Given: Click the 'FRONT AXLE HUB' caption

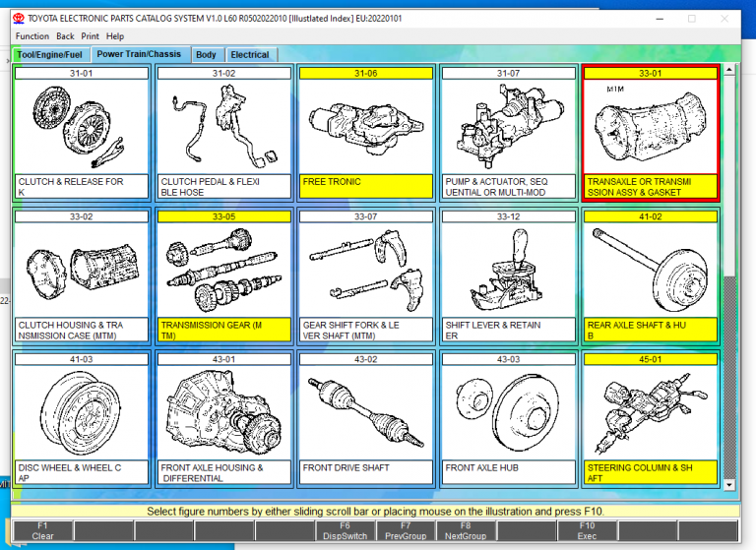Looking at the screenshot, I should (508, 472).
